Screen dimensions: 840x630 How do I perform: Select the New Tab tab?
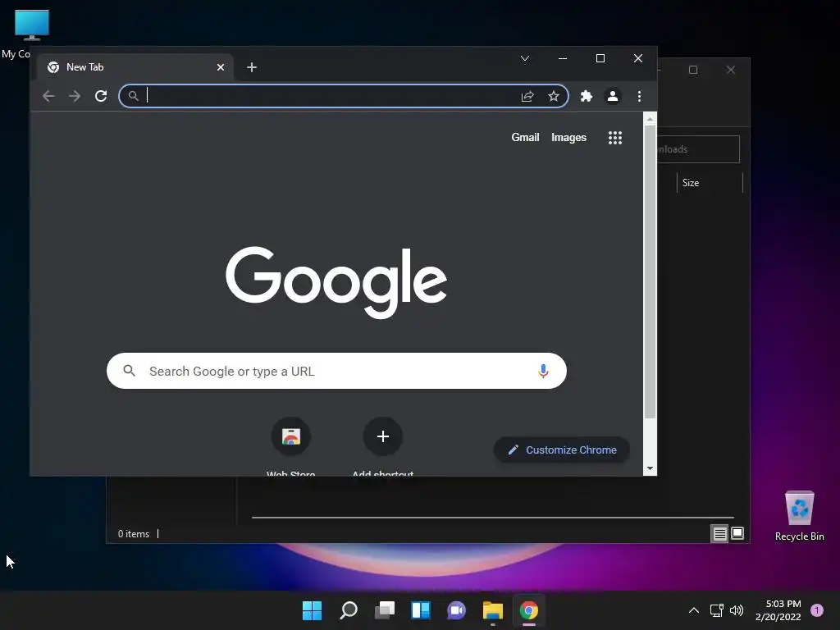coord(134,67)
